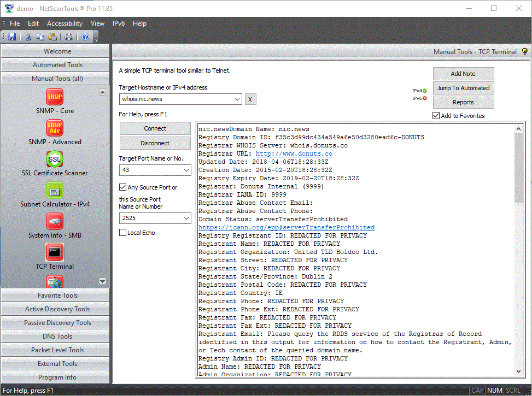
Task: Launch the SSL Certificate Scanner icon
Action: [55, 159]
